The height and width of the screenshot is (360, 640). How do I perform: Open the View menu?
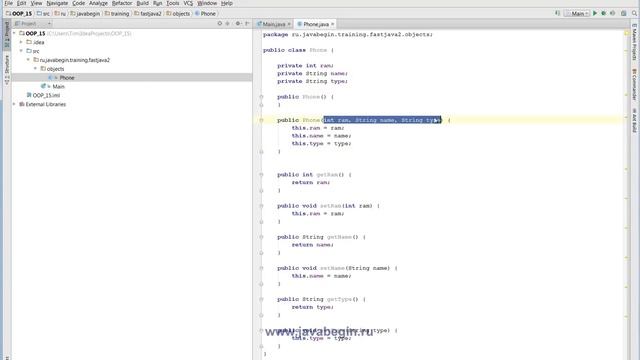click(x=36, y=3)
